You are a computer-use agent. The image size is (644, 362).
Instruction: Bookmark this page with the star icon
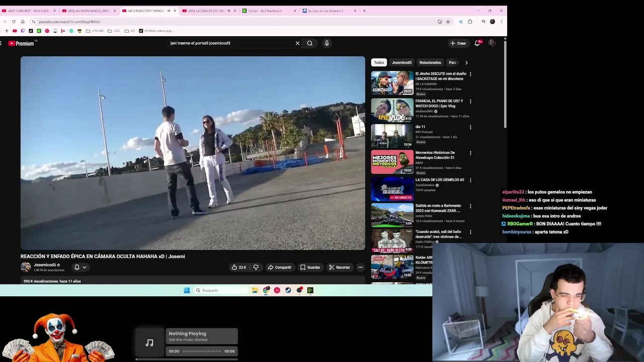point(448,22)
